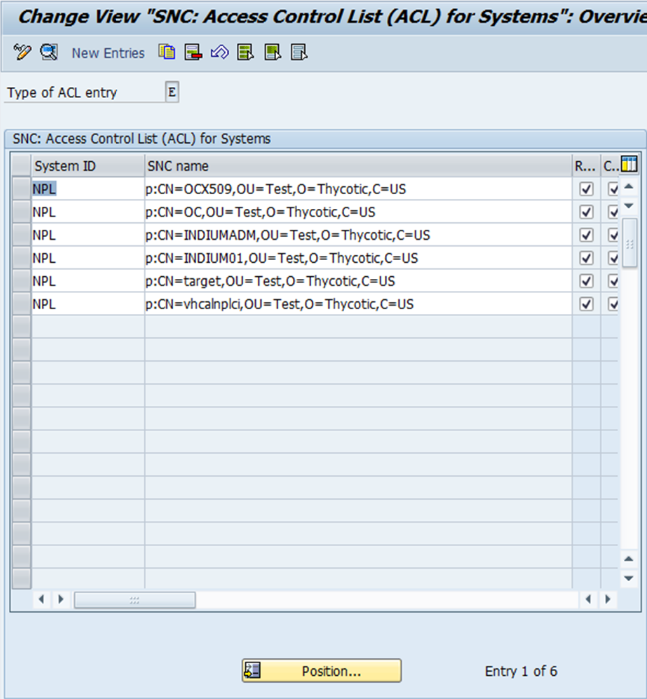Click the System ID column header
The height and width of the screenshot is (699, 647).
click(88, 166)
